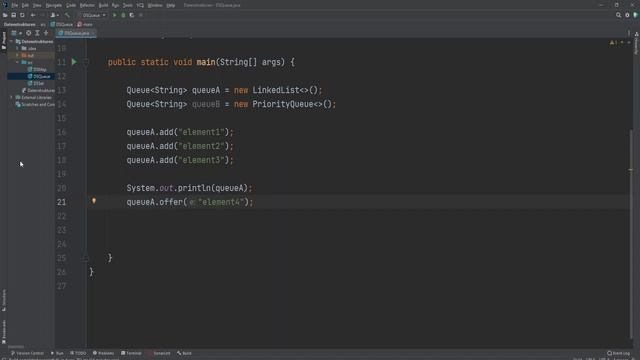Screen dimensions: 640x360
Task: Open the Window menu
Action: [x=155, y=5]
